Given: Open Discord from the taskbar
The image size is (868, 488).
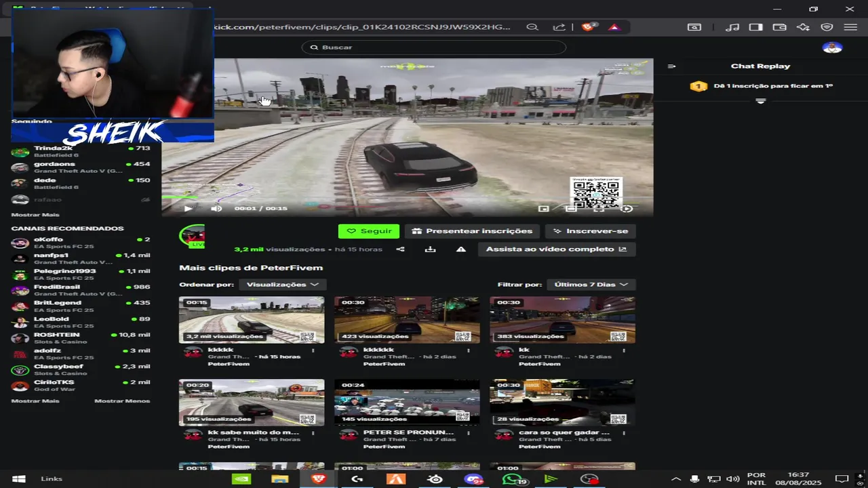Looking at the screenshot, I should click(473, 479).
